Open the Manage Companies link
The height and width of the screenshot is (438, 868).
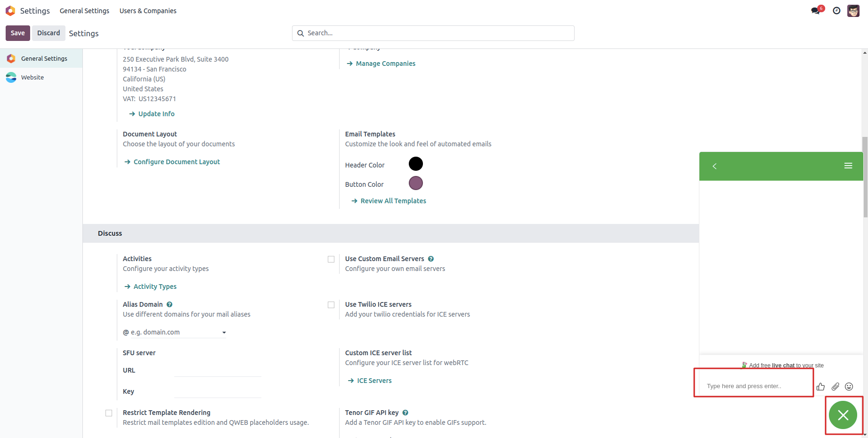pyautogui.click(x=385, y=64)
